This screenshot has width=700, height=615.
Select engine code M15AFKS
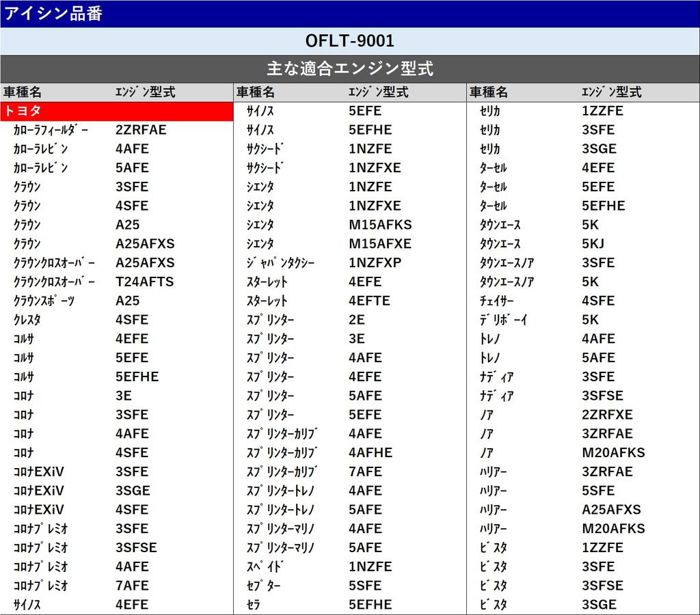point(380,225)
